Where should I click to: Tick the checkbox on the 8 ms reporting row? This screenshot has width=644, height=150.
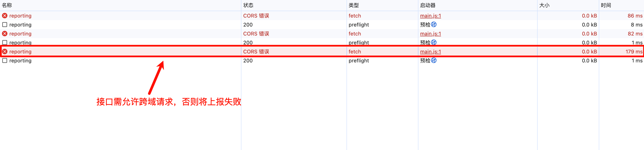click(x=5, y=25)
